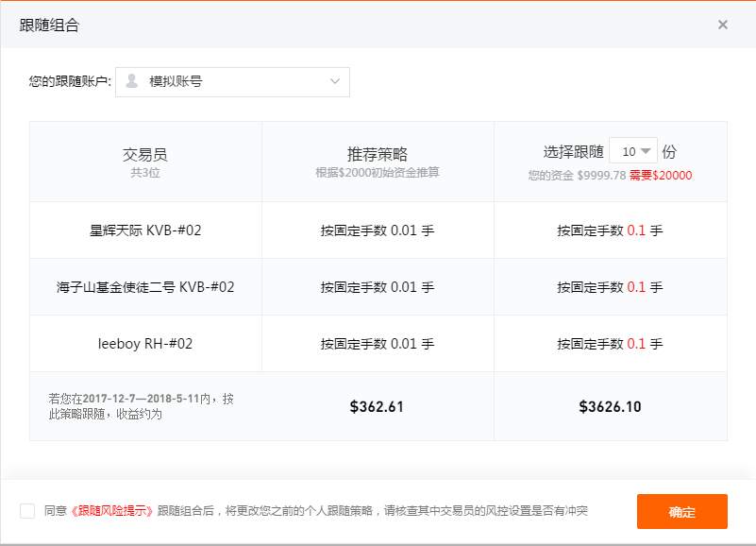This screenshot has width=756, height=546.
Task: Click the 您的跟随账户 label
Action: [70, 81]
